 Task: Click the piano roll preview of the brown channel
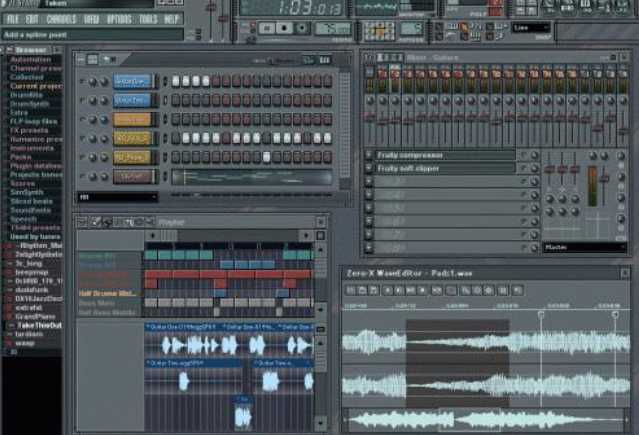point(252,177)
